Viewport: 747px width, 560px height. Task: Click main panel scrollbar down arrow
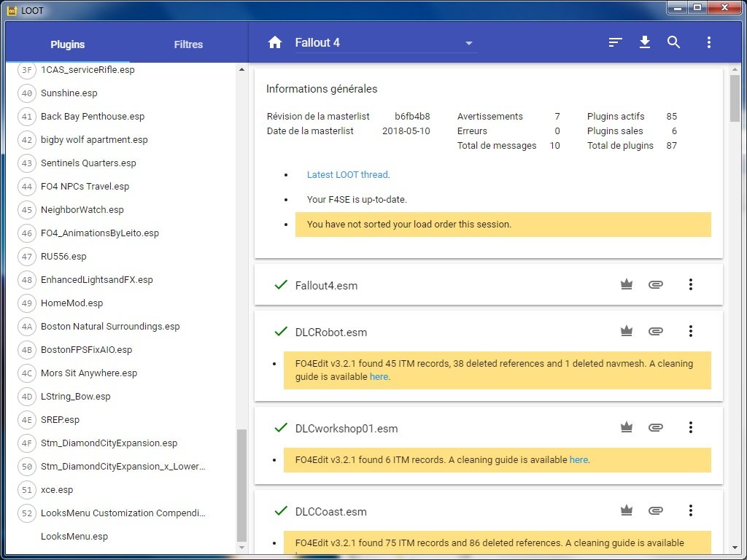click(x=735, y=548)
